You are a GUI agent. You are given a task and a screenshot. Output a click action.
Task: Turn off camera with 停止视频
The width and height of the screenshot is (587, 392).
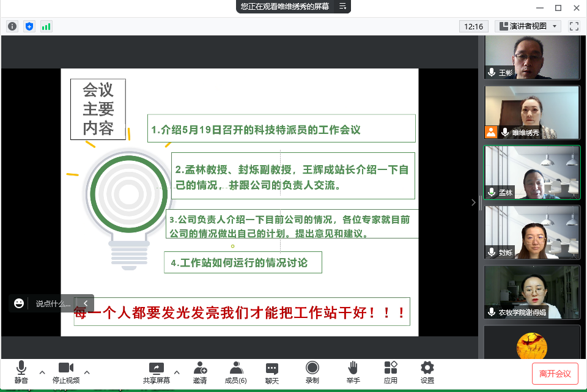[66, 372]
